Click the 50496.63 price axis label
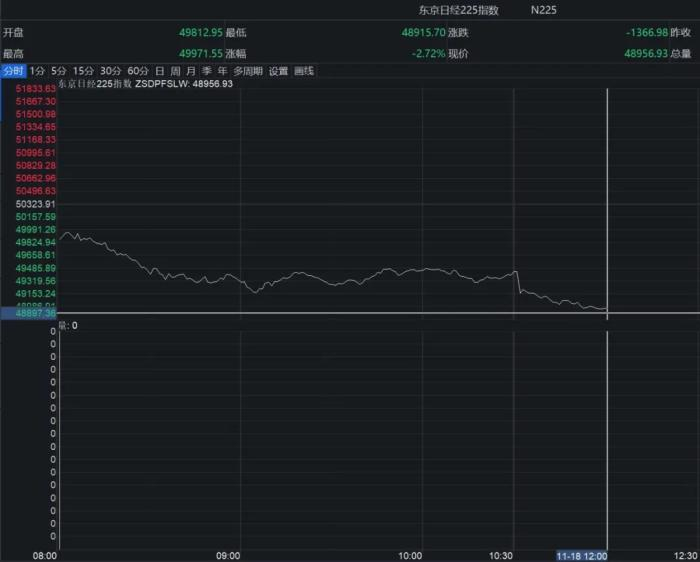Image resolution: width=700 pixels, height=562 pixels. 36,191
